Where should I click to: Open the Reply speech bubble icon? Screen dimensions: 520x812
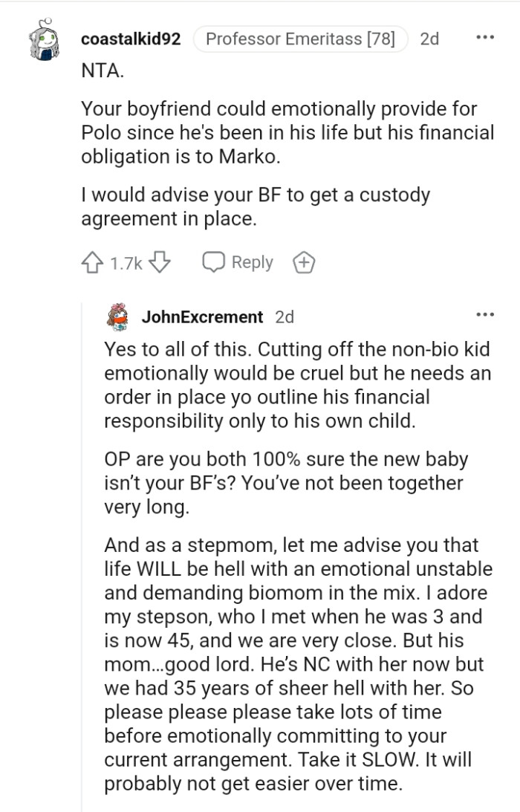pos(215,262)
